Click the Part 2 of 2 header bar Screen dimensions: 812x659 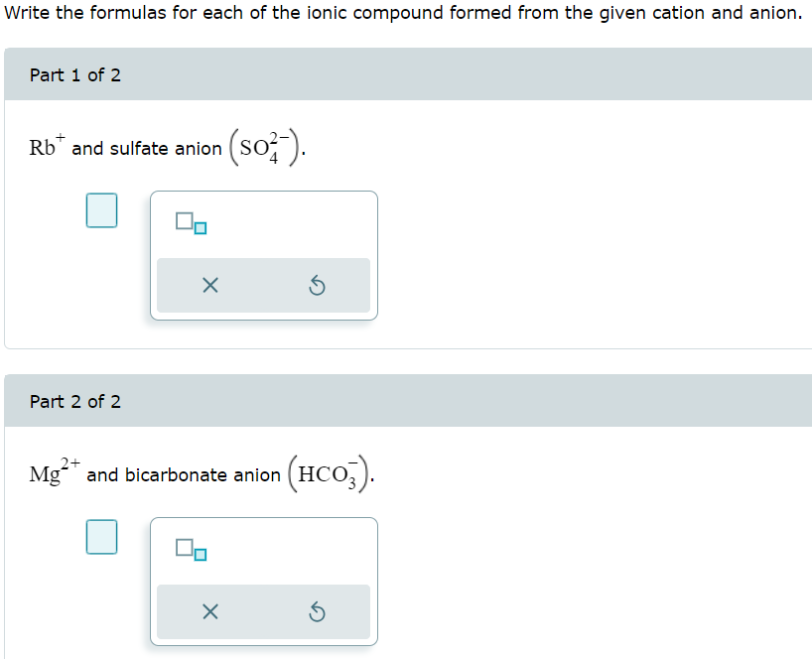pyautogui.click(x=397, y=402)
